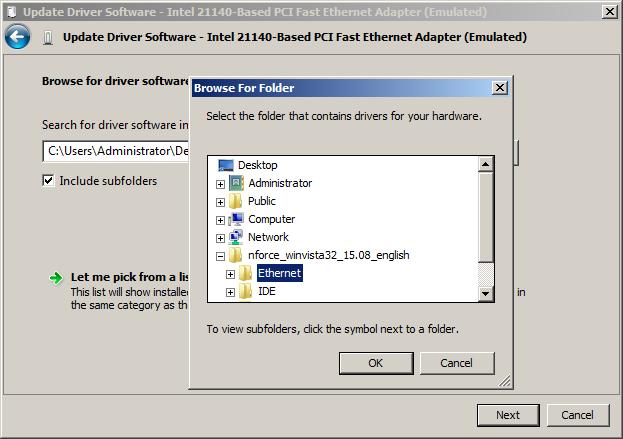Viewport: 623px width, 439px height.
Task: Close the Update Driver Software window
Action: tap(609, 12)
